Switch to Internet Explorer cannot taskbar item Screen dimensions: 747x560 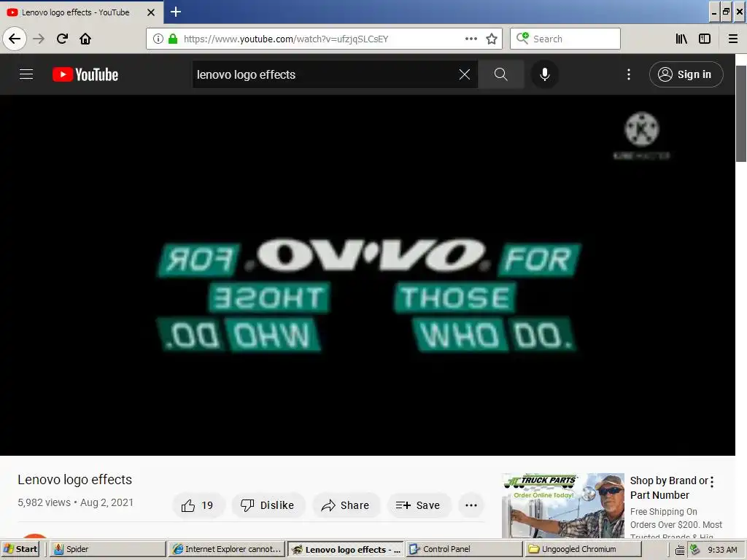point(226,549)
